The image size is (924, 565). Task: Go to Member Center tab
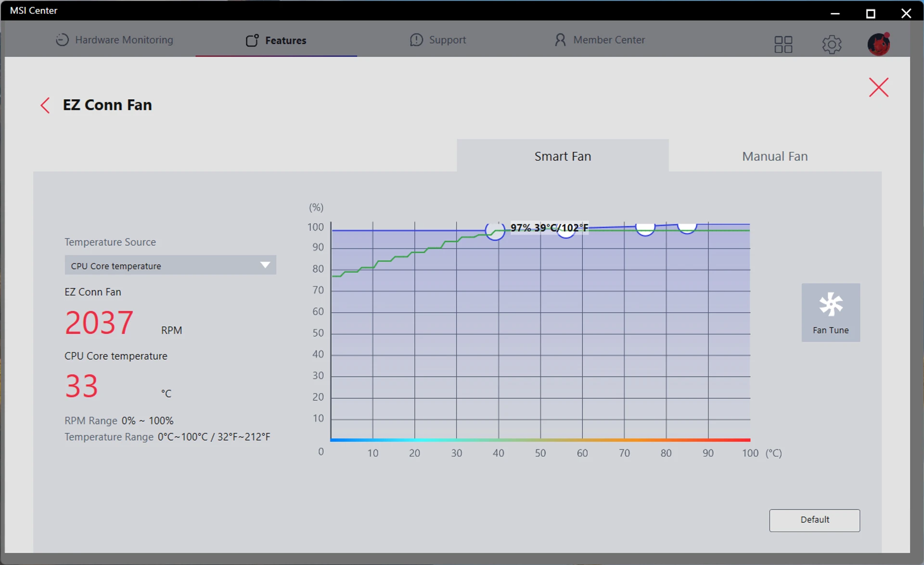tap(600, 40)
